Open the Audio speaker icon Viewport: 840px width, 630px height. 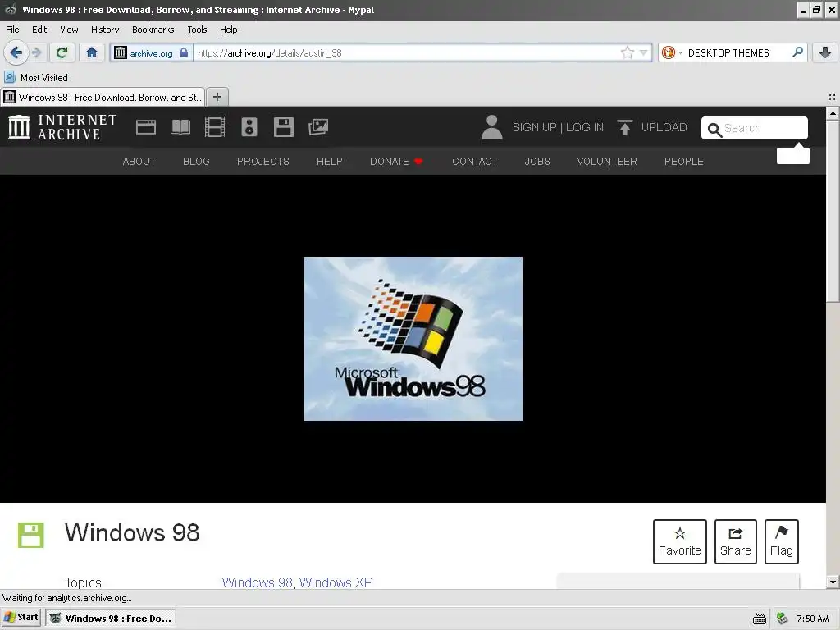pos(249,127)
